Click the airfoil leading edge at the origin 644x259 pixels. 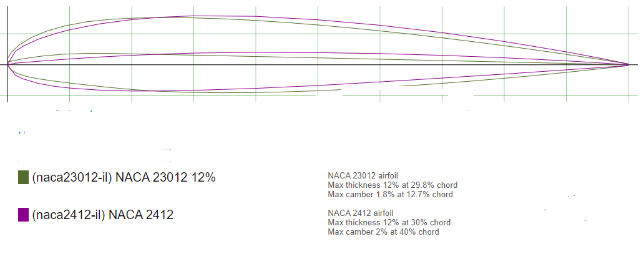[x=8, y=64]
